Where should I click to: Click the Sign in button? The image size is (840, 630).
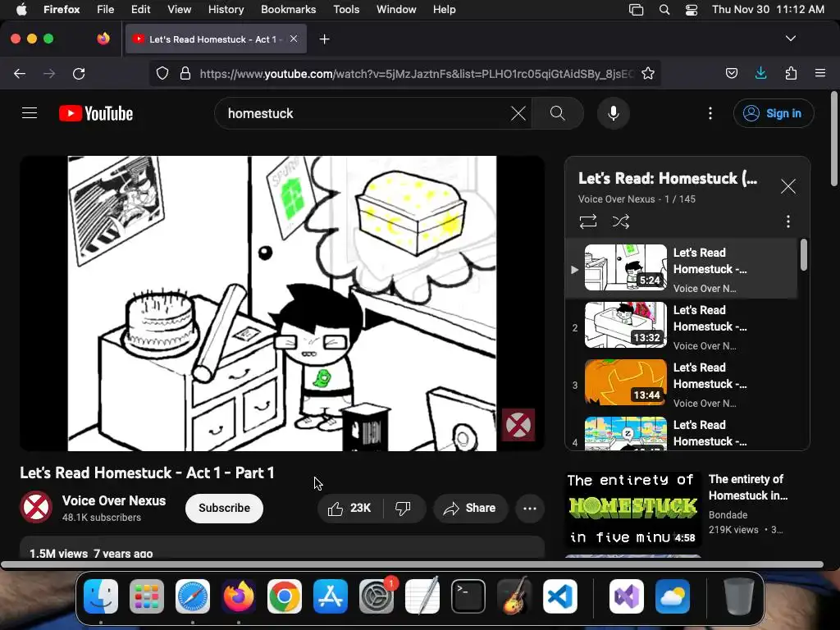pos(774,113)
